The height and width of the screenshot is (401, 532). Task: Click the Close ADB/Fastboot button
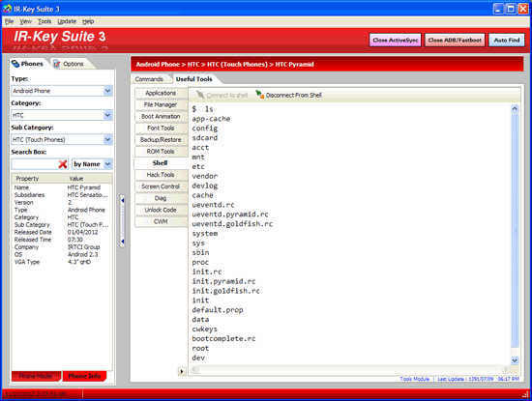click(455, 40)
